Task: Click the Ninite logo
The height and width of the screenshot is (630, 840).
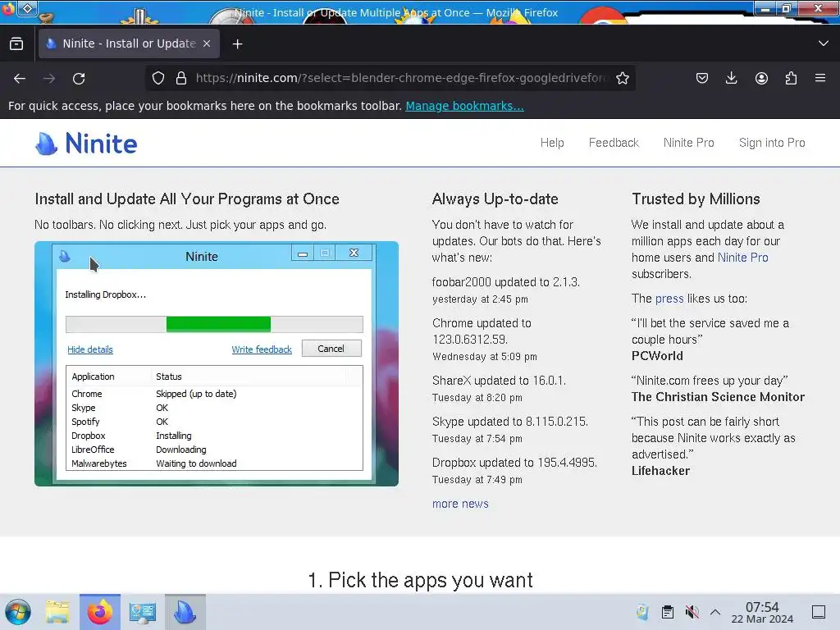Action: [x=86, y=143]
